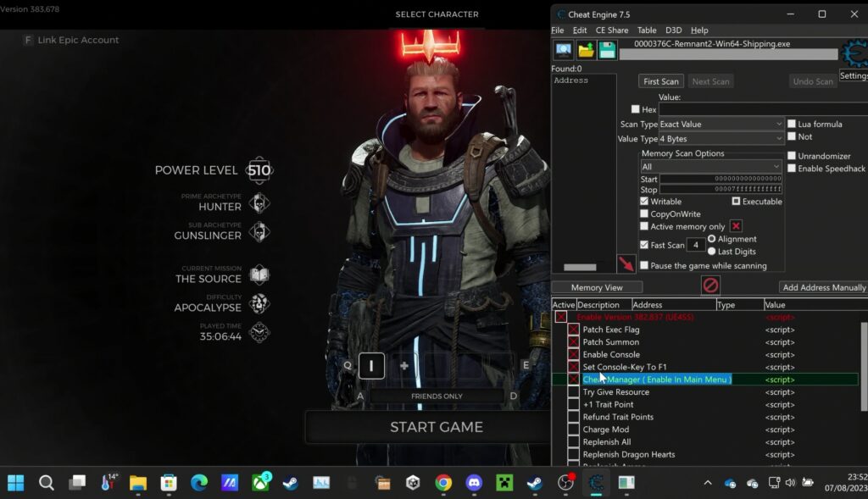
Task: Toggle the Not checkbox
Action: pos(792,136)
